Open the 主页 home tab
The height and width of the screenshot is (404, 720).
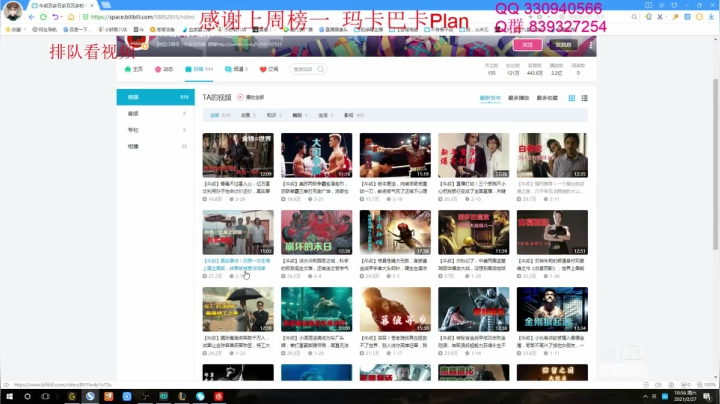[x=134, y=69]
